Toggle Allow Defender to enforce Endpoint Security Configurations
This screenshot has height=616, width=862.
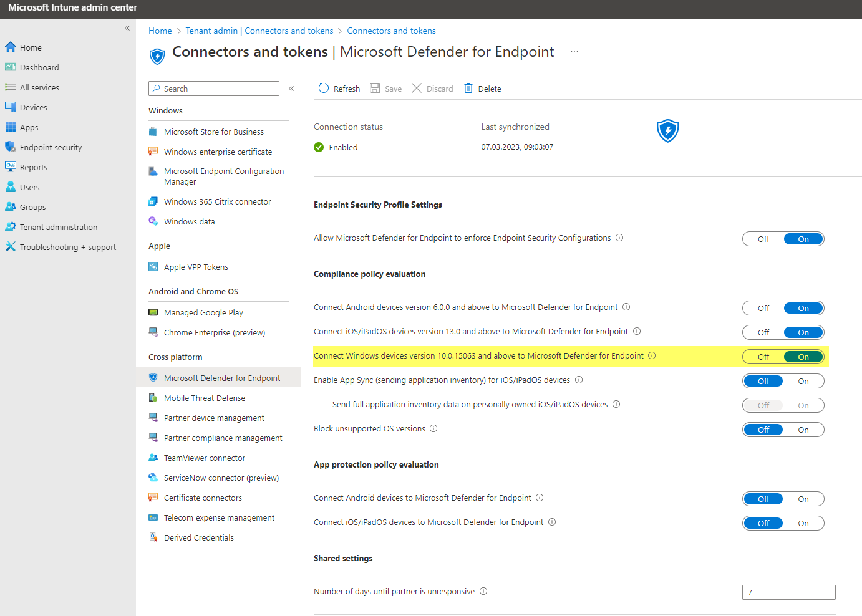coord(783,239)
